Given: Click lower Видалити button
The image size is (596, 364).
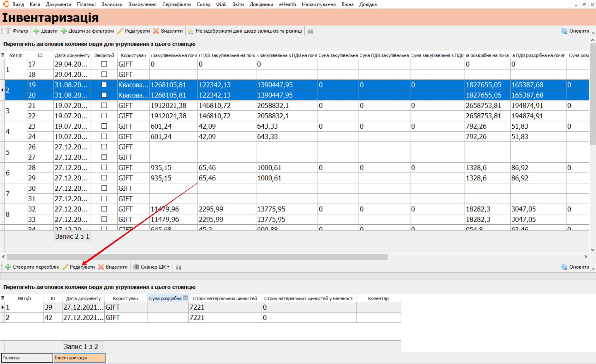Looking at the screenshot, I should coord(113,267).
